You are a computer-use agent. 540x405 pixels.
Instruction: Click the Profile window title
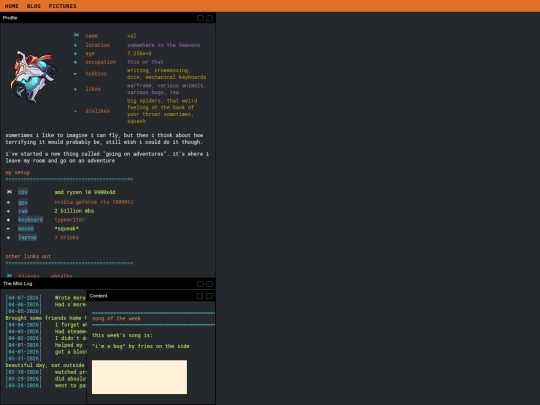coord(10,18)
